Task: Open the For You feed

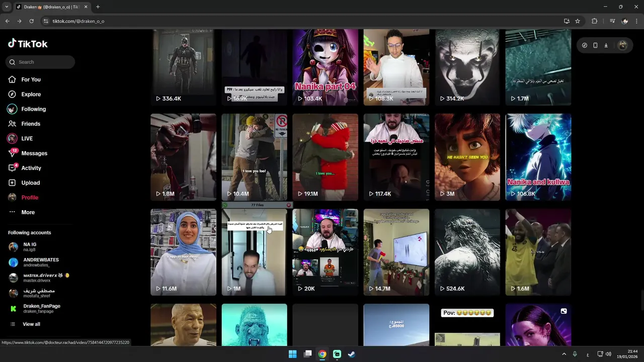Action: coord(31,79)
